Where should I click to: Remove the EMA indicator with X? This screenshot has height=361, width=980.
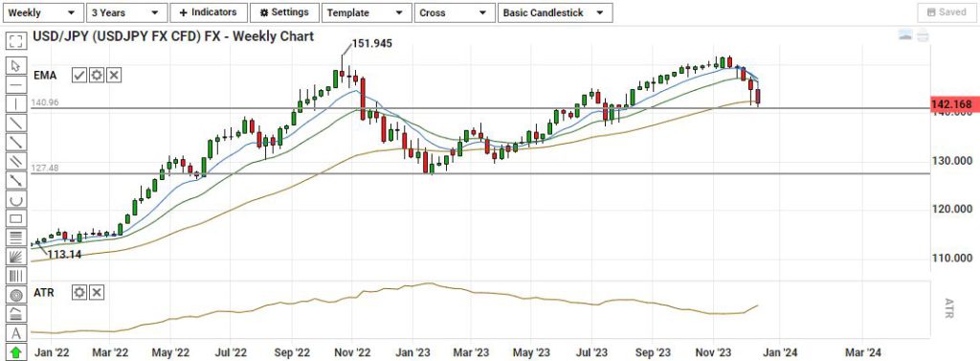(114, 76)
